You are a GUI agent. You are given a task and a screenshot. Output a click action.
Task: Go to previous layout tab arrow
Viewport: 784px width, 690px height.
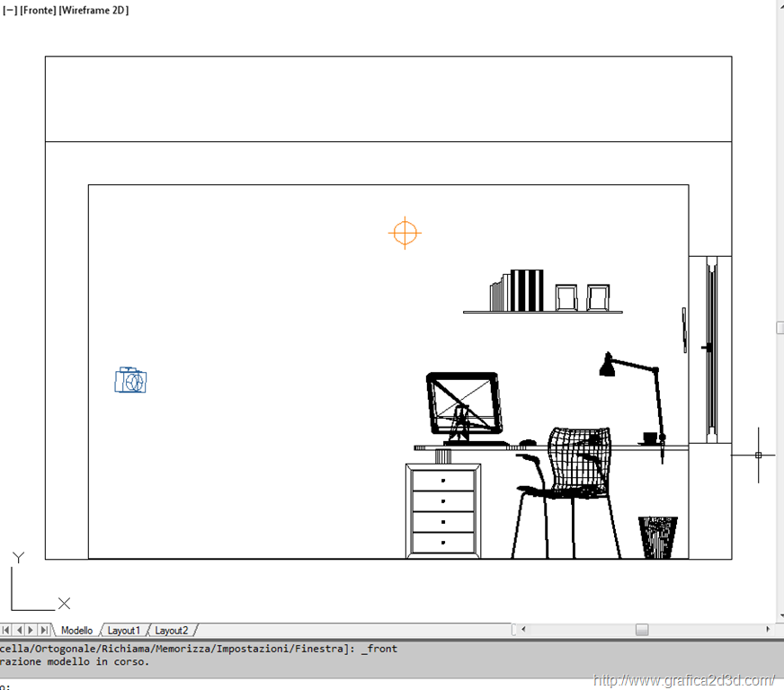point(19,631)
